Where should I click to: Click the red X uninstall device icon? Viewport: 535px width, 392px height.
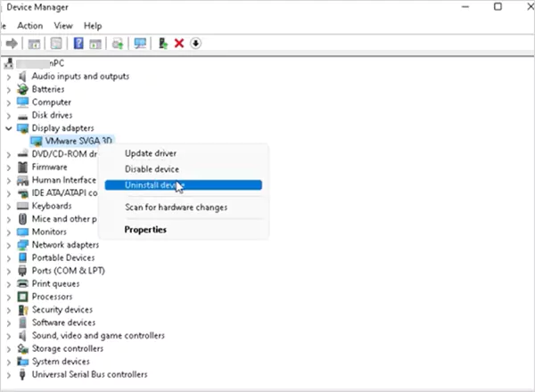coord(179,44)
